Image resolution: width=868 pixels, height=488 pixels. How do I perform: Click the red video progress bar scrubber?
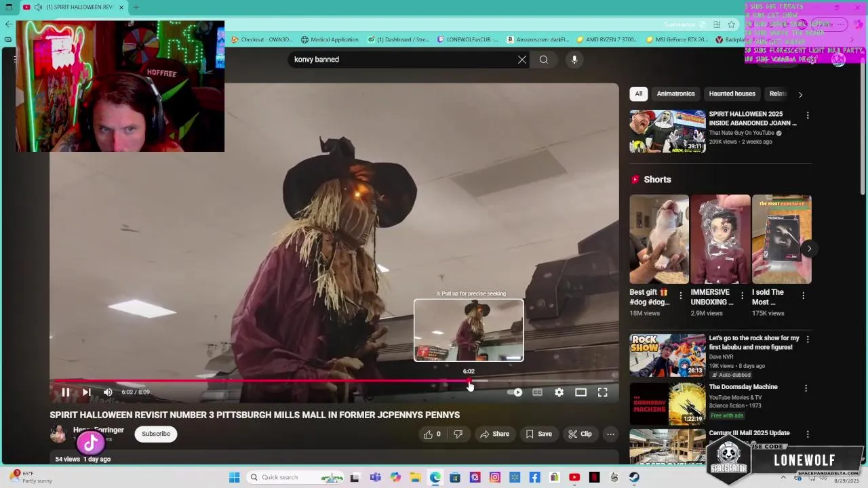(469, 381)
